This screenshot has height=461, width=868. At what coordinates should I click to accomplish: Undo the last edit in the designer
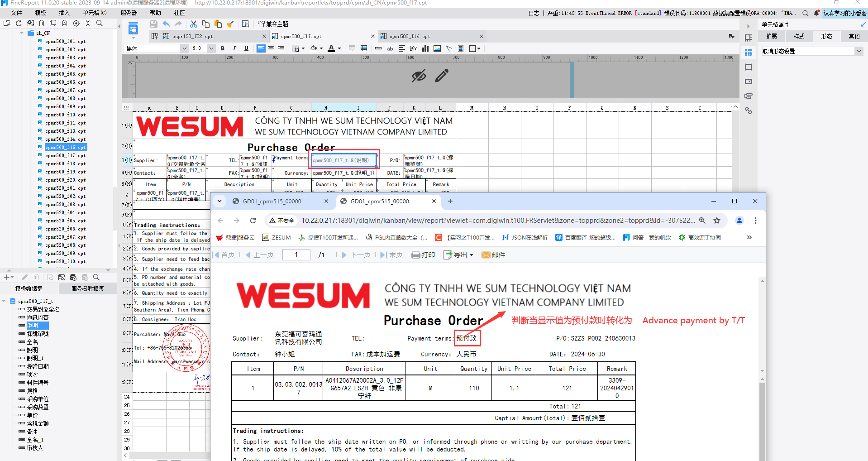point(166,24)
